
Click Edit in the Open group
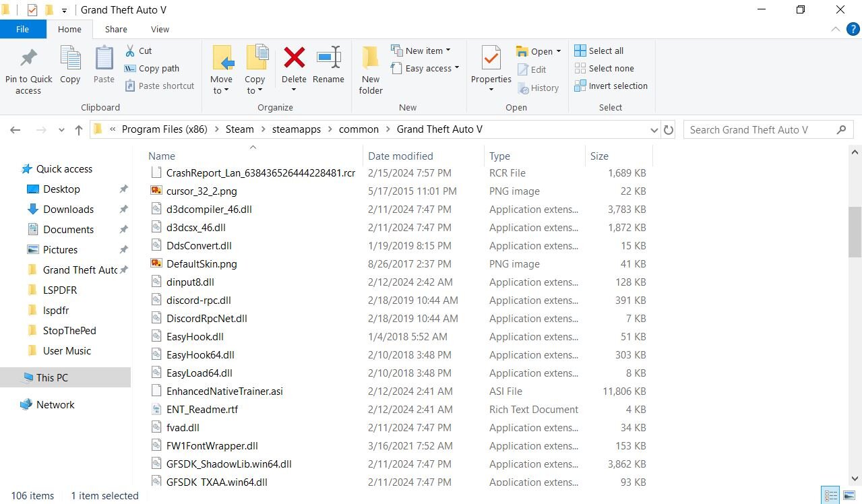(532, 69)
